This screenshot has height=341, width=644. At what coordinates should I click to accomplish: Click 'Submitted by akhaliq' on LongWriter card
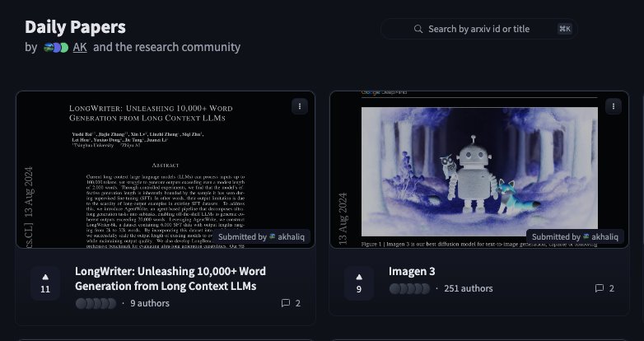coord(261,236)
